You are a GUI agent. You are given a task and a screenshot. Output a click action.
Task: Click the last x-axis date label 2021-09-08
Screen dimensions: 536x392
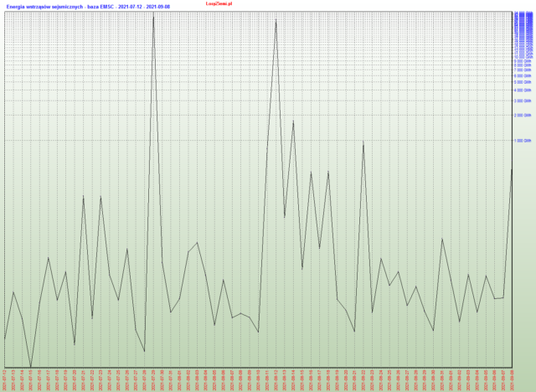coord(513,379)
